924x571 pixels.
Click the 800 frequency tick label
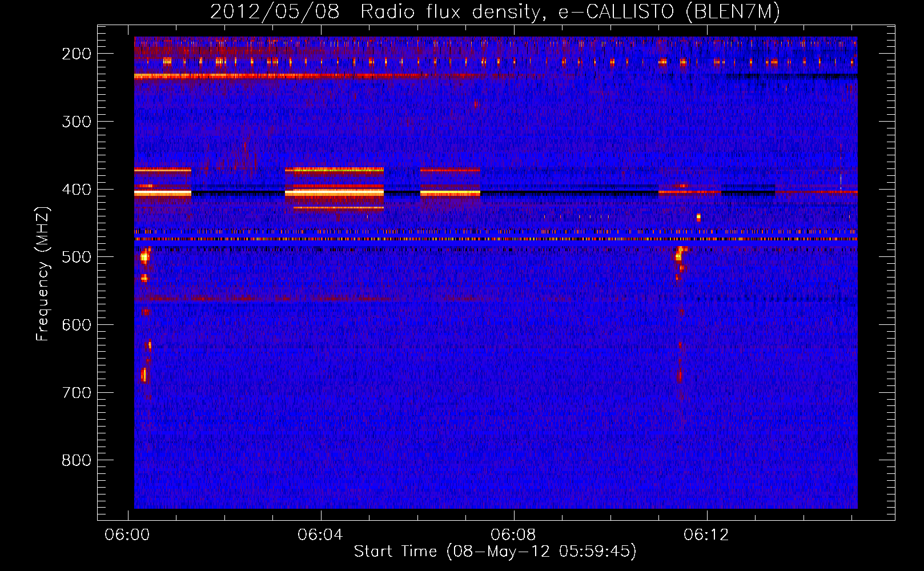(x=76, y=460)
